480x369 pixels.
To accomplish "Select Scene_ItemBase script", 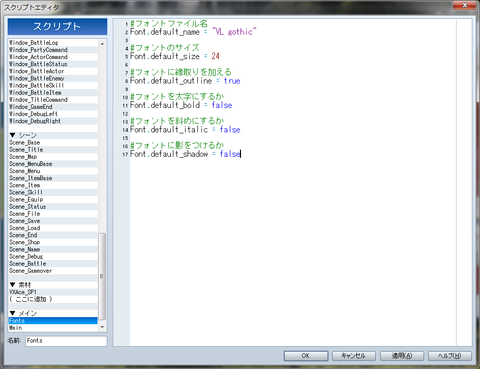I will coord(53,178).
